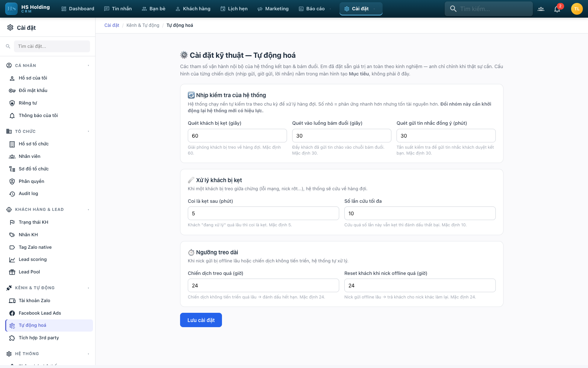This screenshot has width=588, height=368.
Task: Open Audit log settings item
Action: pyautogui.click(x=49, y=194)
